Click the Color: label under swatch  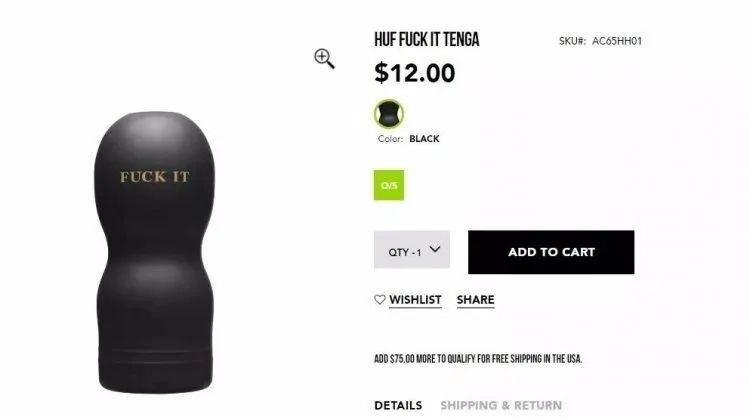(x=390, y=139)
